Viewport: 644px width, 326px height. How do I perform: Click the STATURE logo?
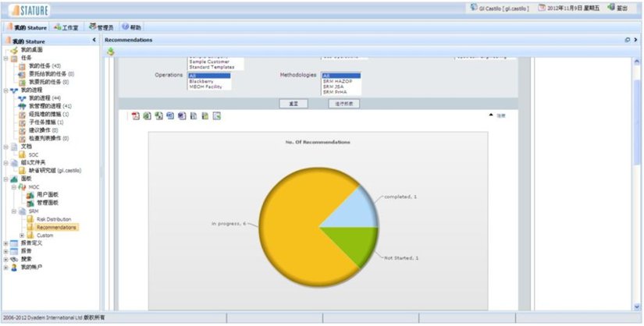point(29,10)
